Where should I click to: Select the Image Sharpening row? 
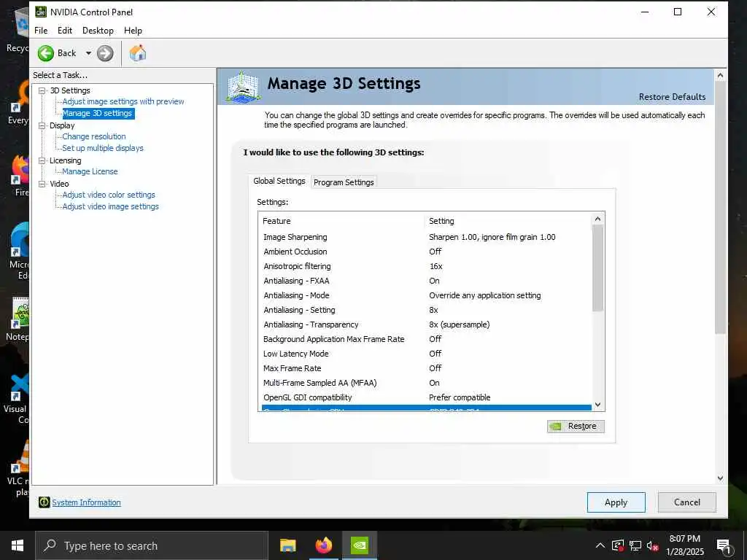coord(426,237)
